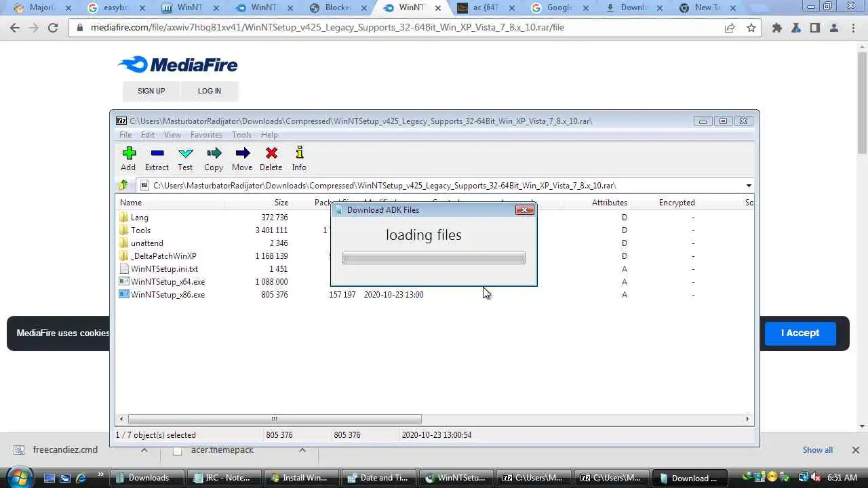Open the Favorites menu in 7-Zip
Image resolution: width=868 pixels, height=488 pixels.
(x=206, y=135)
